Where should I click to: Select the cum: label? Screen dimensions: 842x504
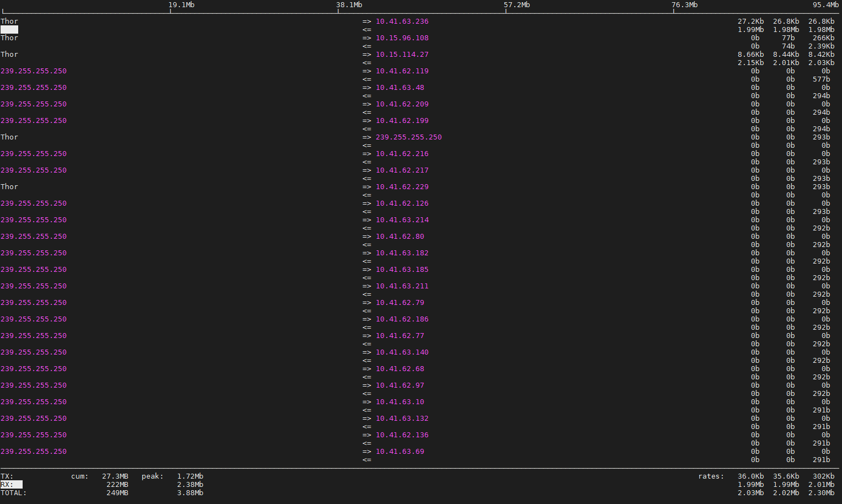pos(80,476)
